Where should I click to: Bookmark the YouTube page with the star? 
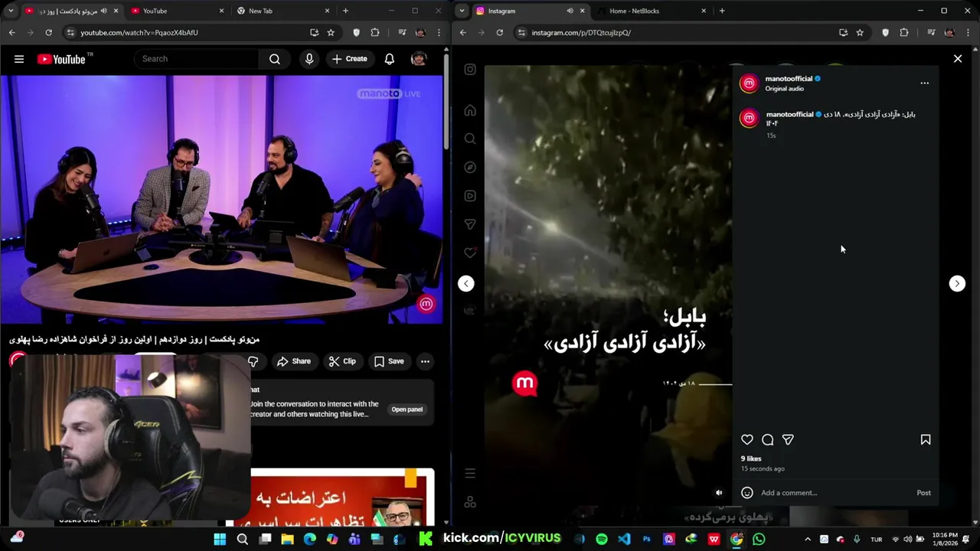(331, 33)
